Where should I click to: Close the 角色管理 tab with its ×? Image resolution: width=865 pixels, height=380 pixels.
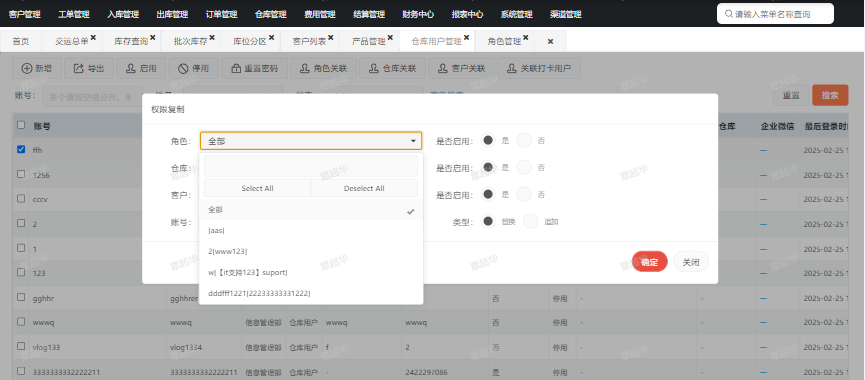coord(526,38)
